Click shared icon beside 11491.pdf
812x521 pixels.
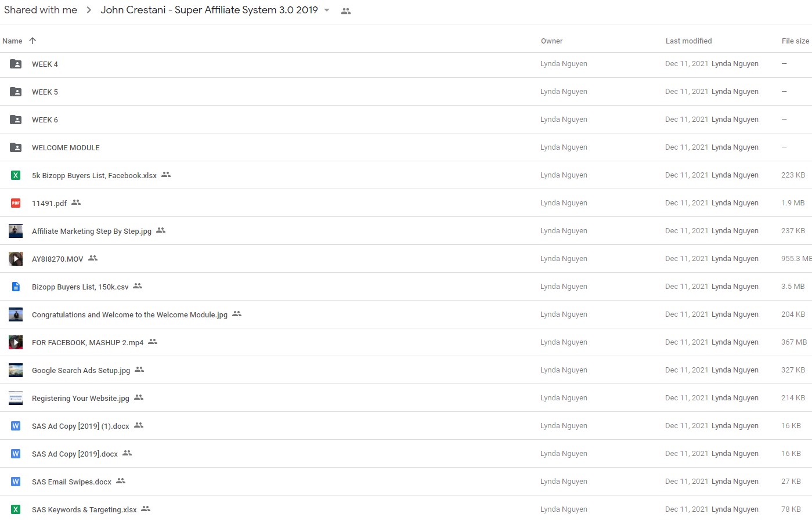(76, 202)
